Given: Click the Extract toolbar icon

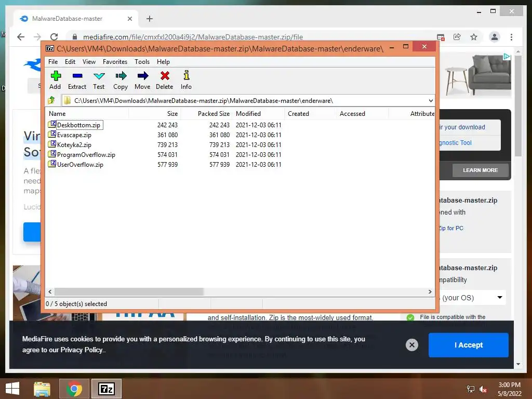Looking at the screenshot, I should 77,76.
